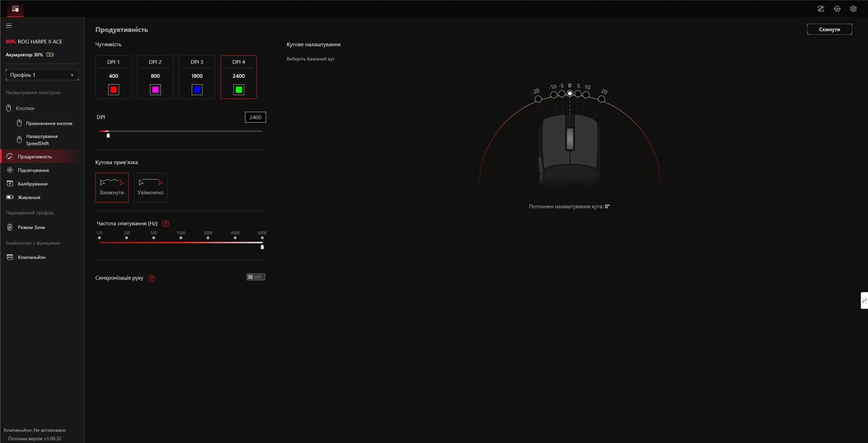Click the hamburger menu icon in sidebar
This screenshot has width=868, height=443.
[9, 26]
